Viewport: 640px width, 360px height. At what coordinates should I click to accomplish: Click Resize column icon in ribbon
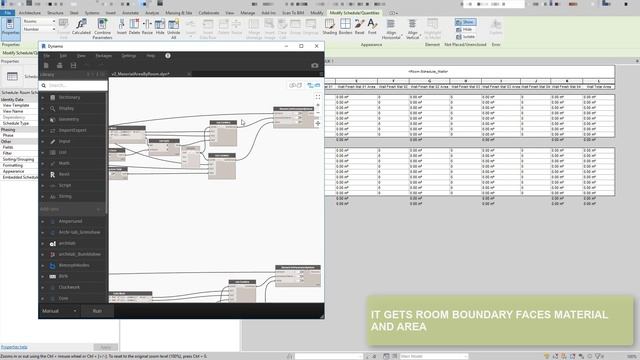click(147, 27)
